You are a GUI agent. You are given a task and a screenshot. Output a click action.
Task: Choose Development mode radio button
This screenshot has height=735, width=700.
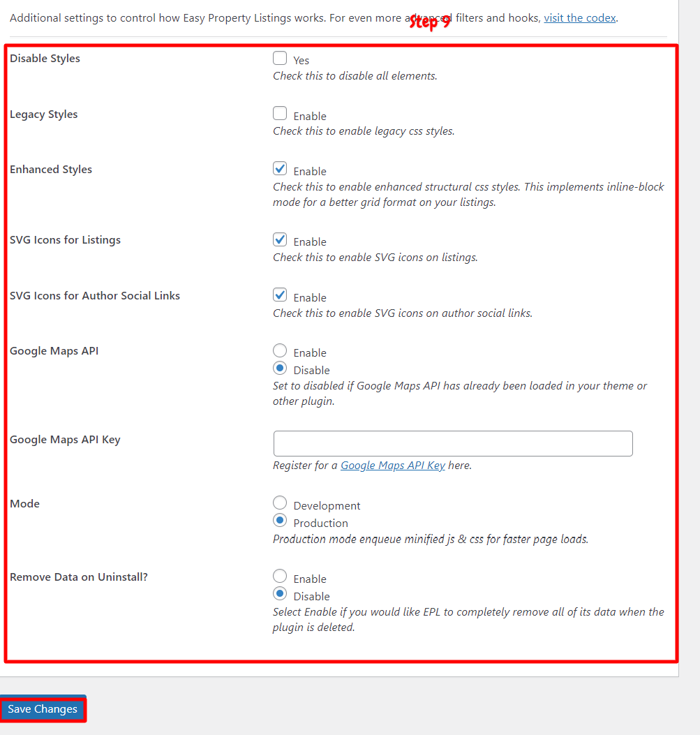[280, 503]
